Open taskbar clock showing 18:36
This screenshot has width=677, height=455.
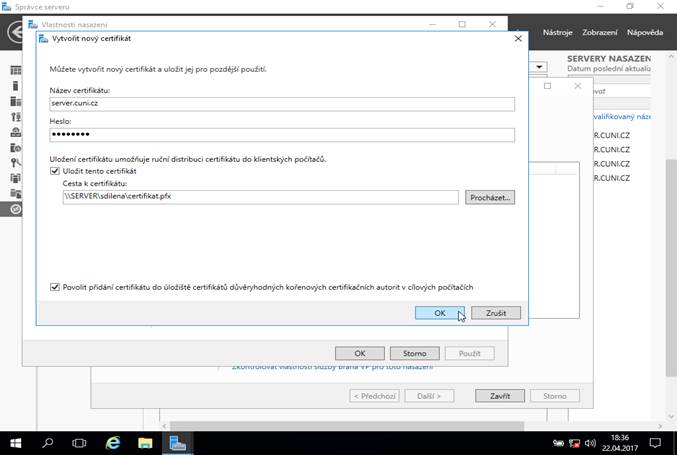pyautogui.click(x=619, y=443)
